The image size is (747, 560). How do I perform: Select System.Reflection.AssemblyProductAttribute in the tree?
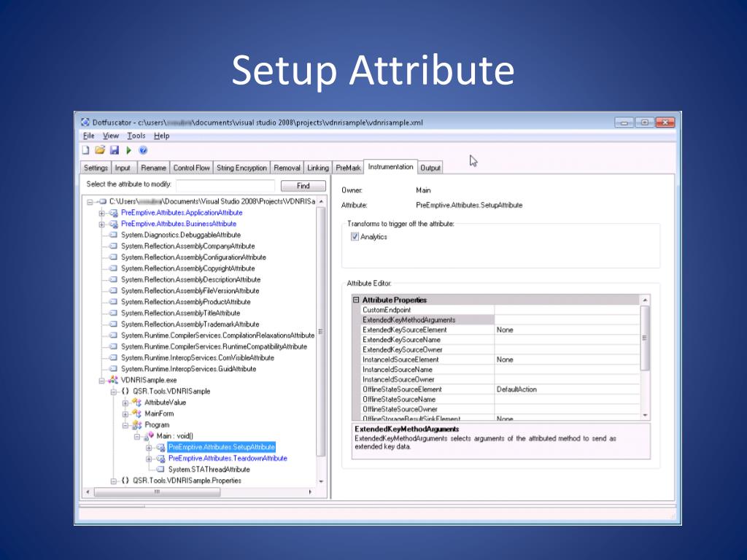[x=186, y=302]
